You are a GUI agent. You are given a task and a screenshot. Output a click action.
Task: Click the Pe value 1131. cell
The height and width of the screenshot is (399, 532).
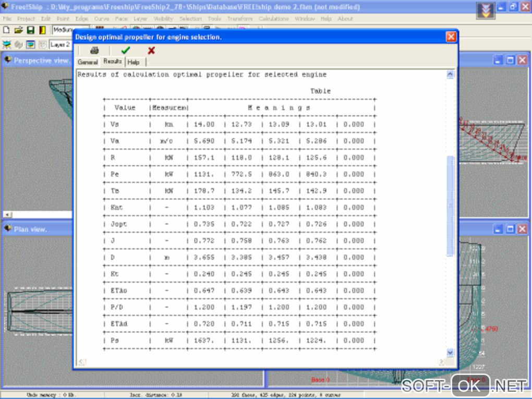point(204,174)
